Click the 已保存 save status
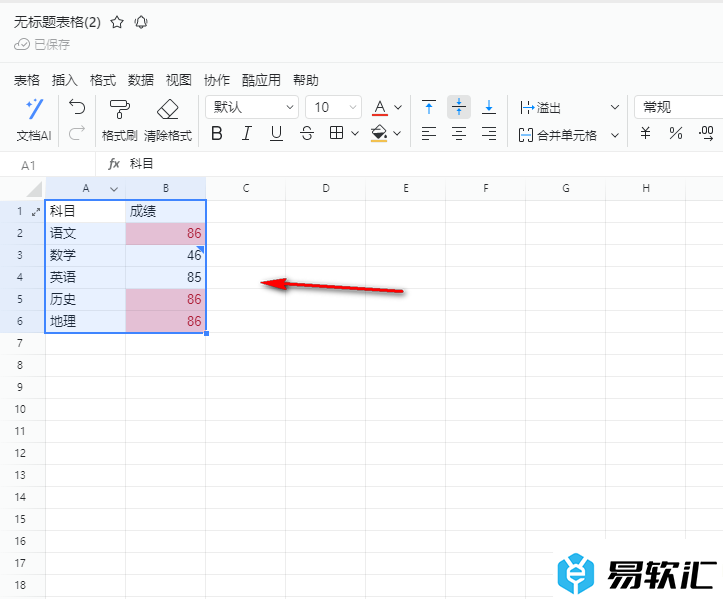723x599 pixels. [x=42, y=44]
